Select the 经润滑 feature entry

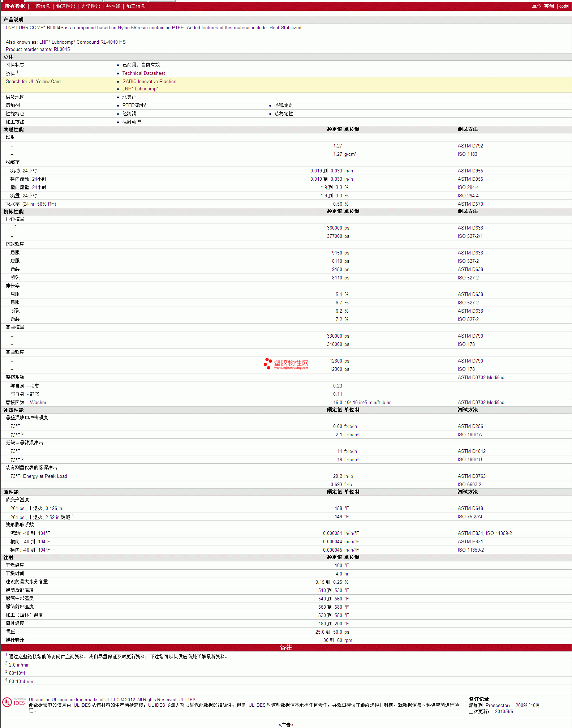click(129, 114)
